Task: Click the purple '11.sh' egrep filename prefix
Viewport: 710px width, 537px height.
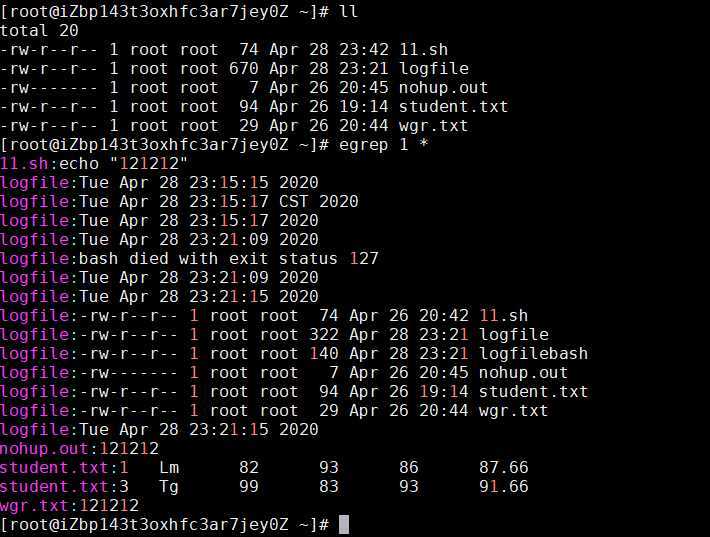Action: pyautogui.click(x=24, y=163)
